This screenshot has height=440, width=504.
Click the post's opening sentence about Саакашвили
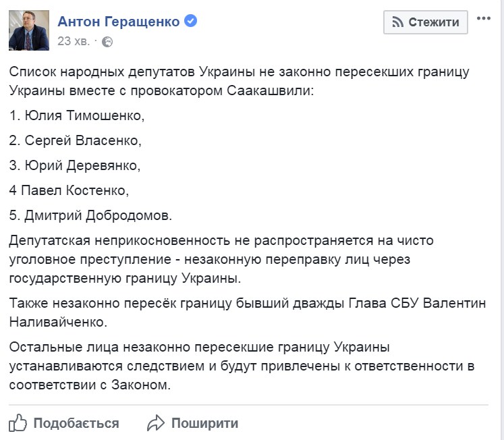click(x=240, y=81)
